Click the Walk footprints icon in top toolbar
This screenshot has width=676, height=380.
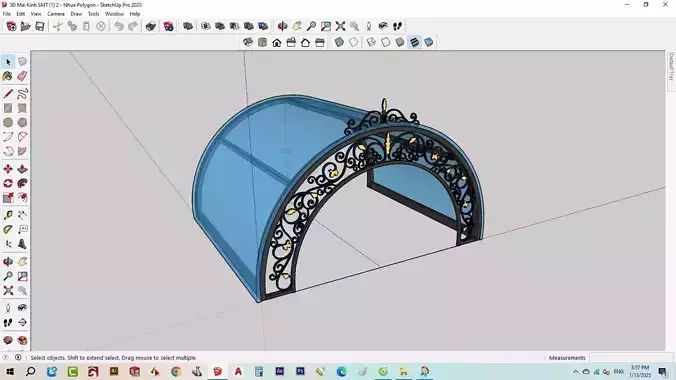[397, 26]
